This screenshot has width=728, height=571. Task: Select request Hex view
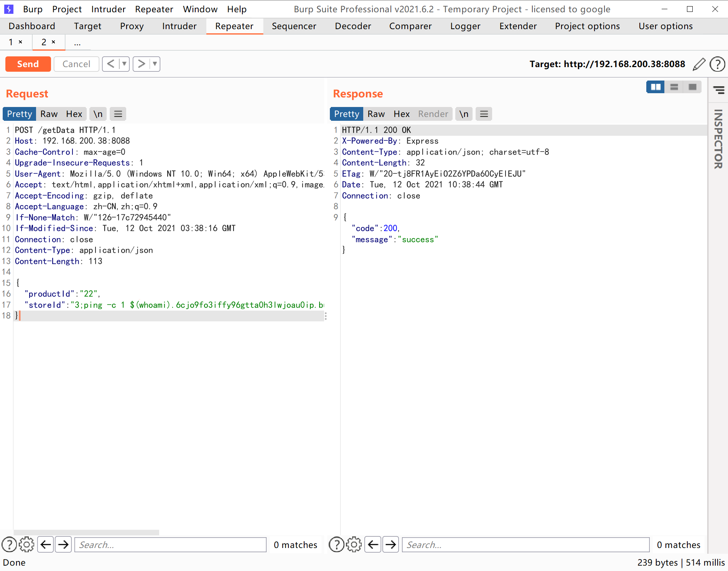point(74,114)
